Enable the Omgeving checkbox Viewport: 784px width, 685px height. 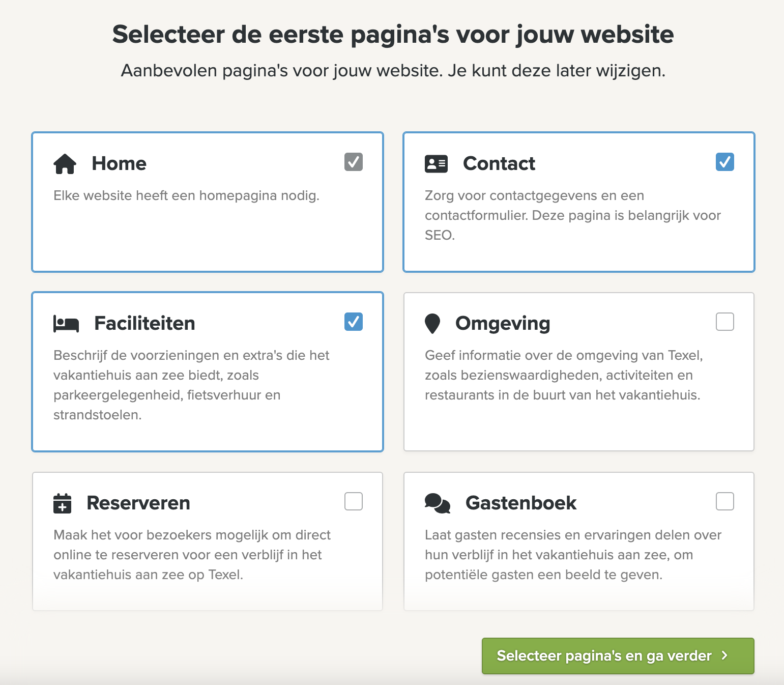[x=725, y=322]
